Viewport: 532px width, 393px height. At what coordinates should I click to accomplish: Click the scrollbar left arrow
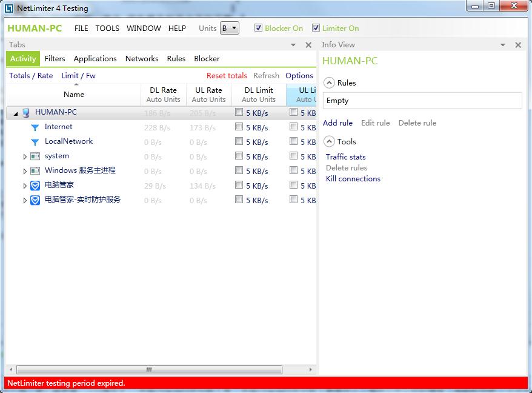coord(11,369)
